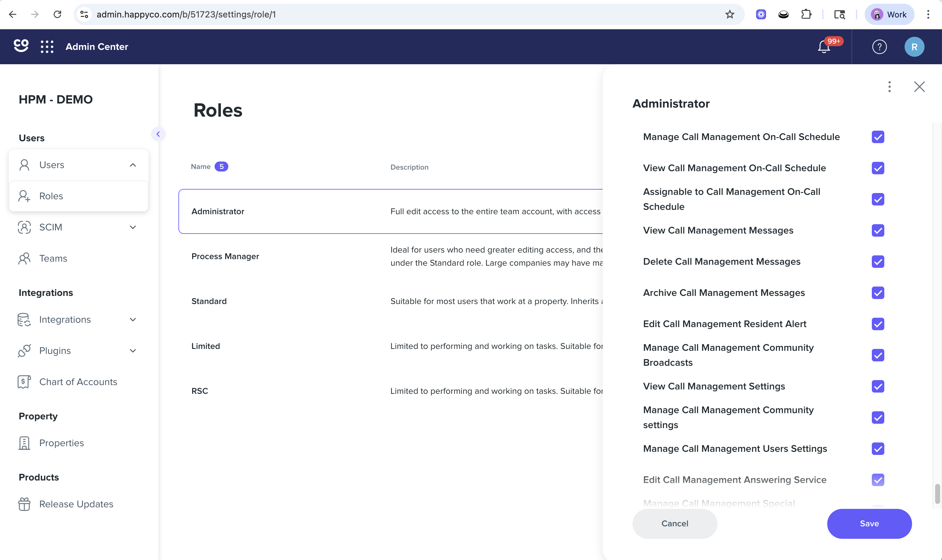Expand the Plugins menu chevron
This screenshot has height=560, width=942.
click(x=133, y=350)
